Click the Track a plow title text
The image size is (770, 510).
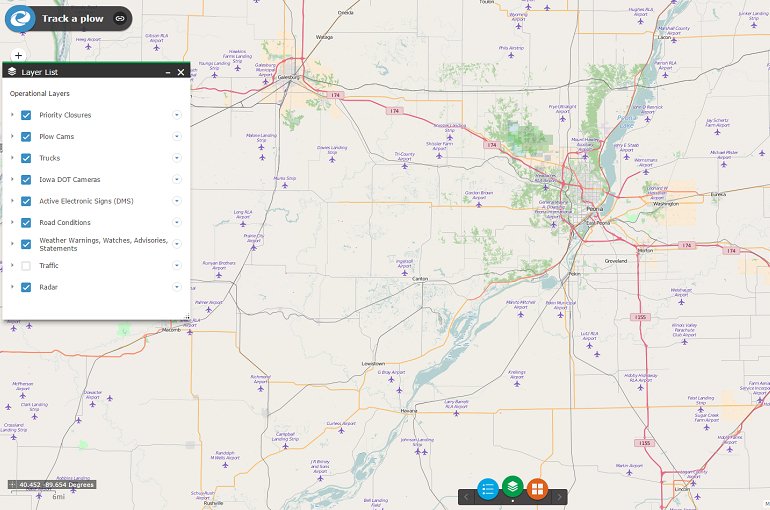(73, 19)
